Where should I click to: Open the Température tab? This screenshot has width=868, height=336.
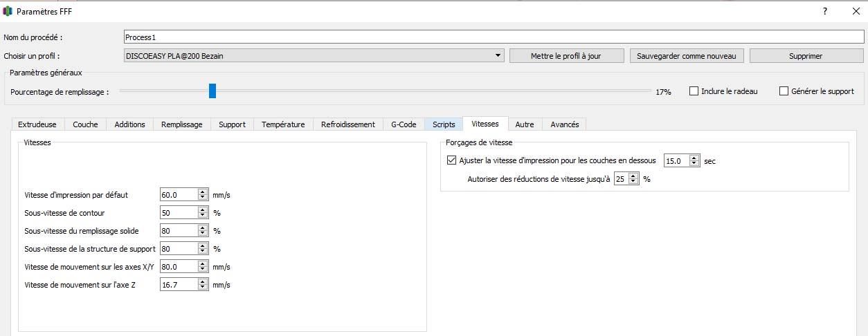pos(283,124)
